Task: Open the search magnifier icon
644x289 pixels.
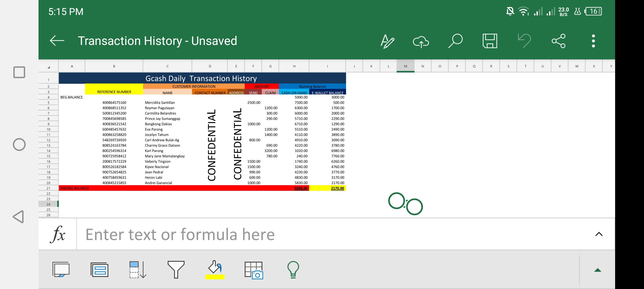Action: coord(455,41)
